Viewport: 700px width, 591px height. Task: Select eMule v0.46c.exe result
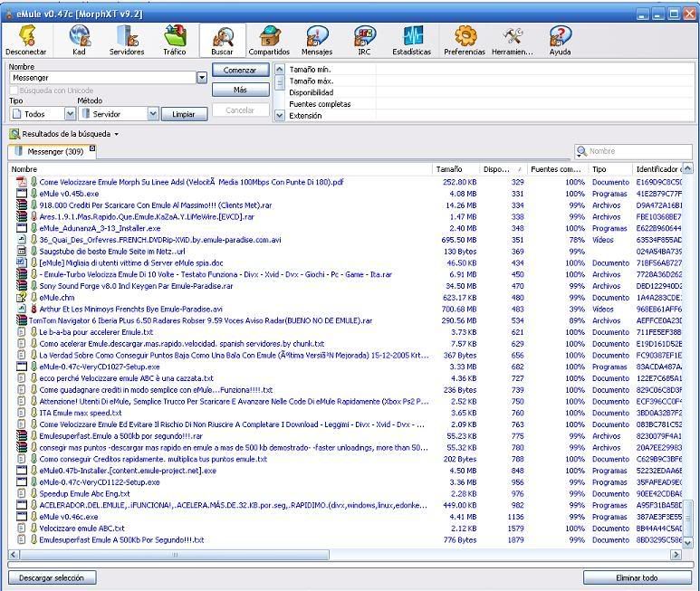[x=69, y=517]
